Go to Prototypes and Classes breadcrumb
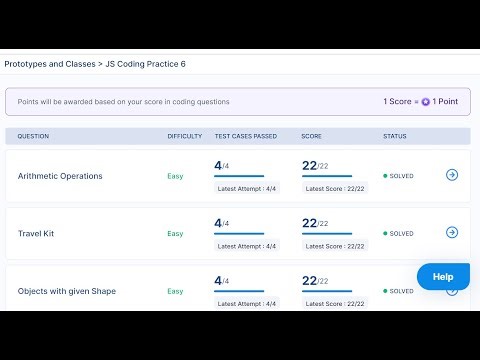This screenshot has height=360, width=480. point(50,64)
